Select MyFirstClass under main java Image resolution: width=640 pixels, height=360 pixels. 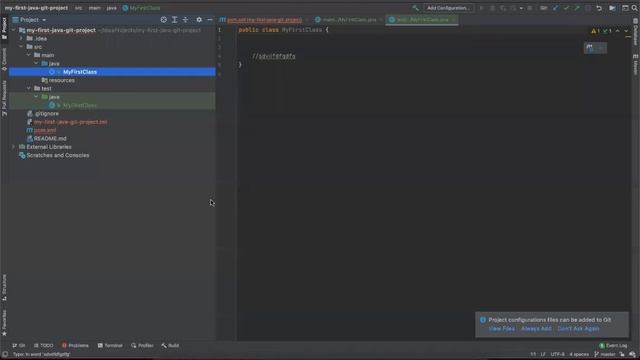click(112, 72)
